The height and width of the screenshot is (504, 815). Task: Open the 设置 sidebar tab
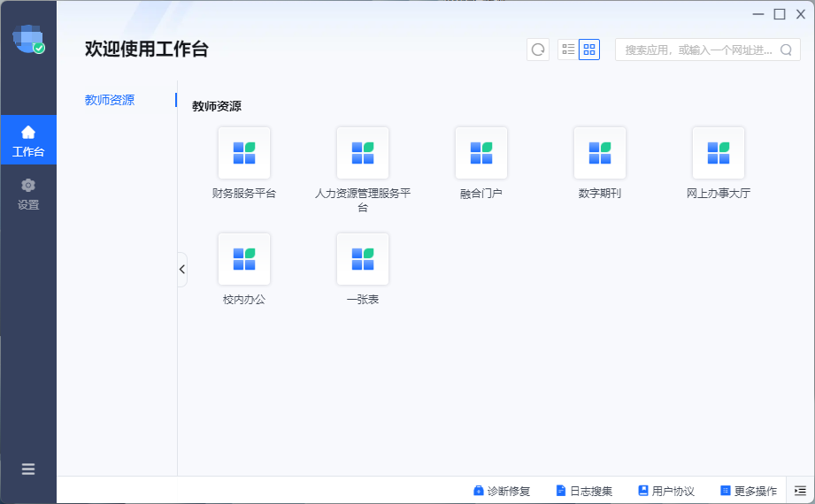[28, 194]
